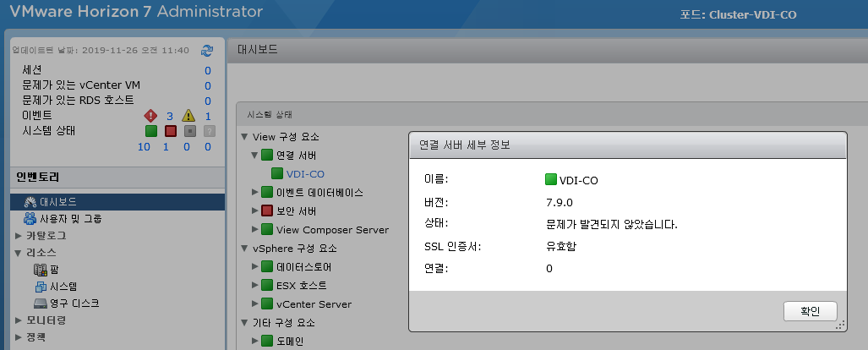Click the red system status square
Viewport: 868px width, 350px height.
click(171, 131)
